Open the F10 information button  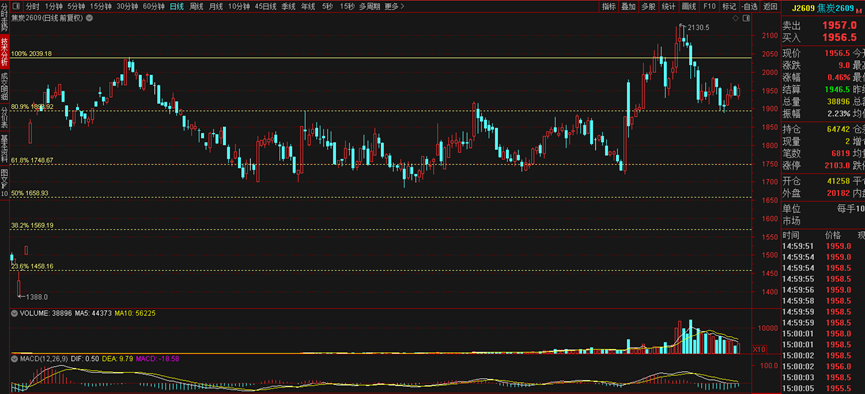coord(709,7)
